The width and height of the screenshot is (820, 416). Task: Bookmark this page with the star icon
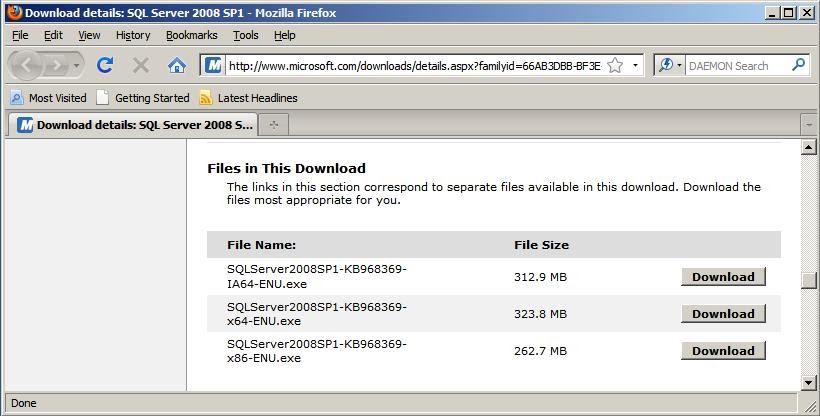pos(615,65)
